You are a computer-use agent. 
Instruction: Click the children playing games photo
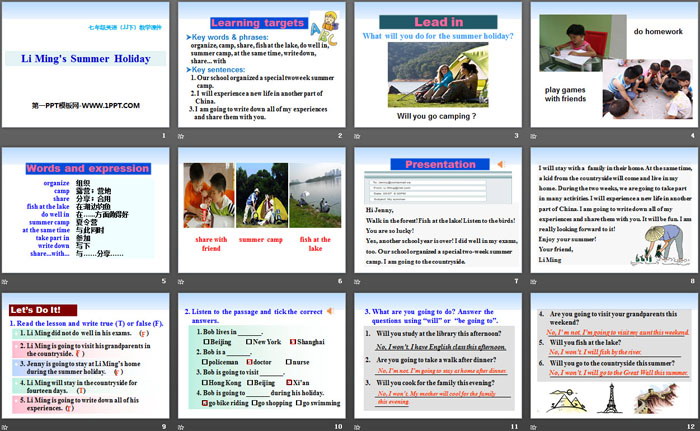coord(647,88)
